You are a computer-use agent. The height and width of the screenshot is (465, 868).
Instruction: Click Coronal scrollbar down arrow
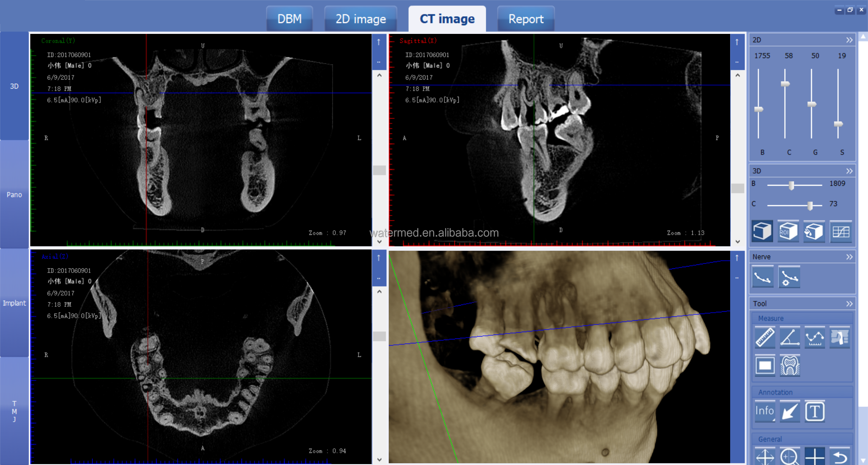point(379,242)
